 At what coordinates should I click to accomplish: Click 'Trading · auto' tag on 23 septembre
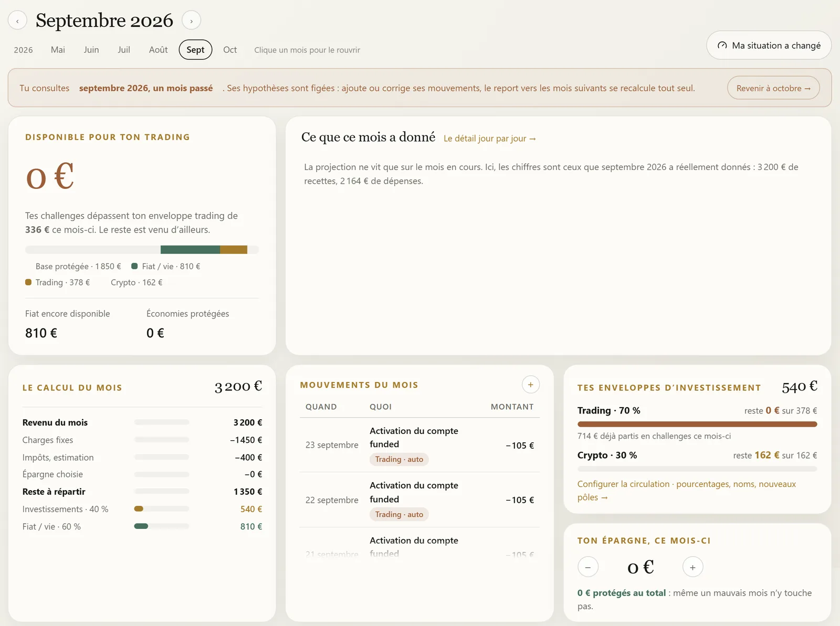click(399, 459)
